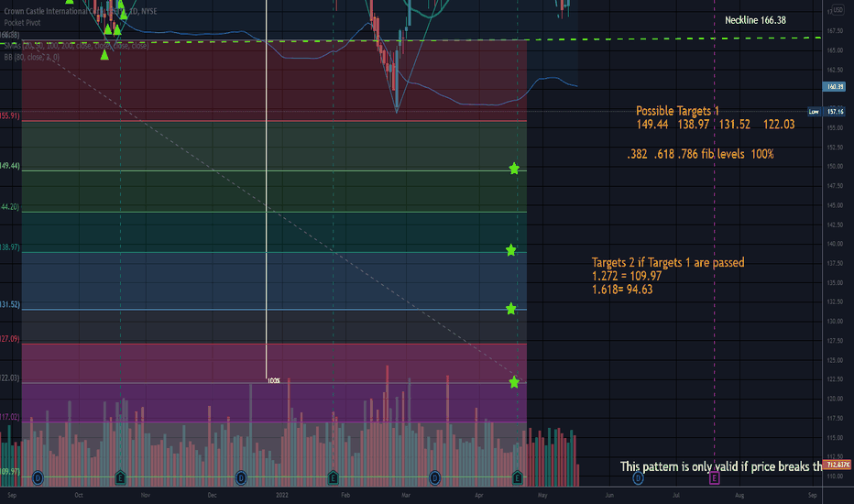Click the 120.00 price axis label
Image resolution: width=854 pixels, height=504 pixels.
[x=835, y=399]
